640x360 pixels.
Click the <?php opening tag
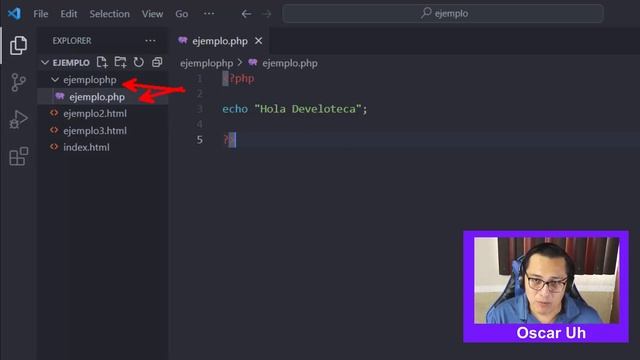pyautogui.click(x=238, y=78)
